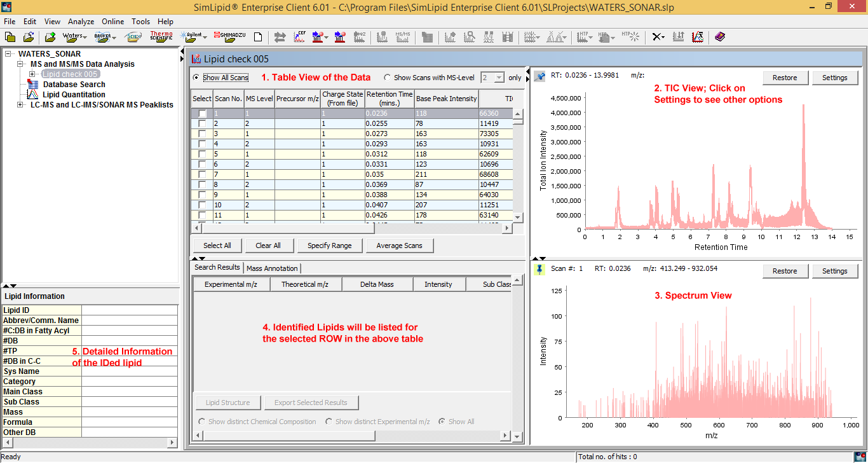Open the Analyze menu
Screen dimensions: 868x463
(81, 22)
